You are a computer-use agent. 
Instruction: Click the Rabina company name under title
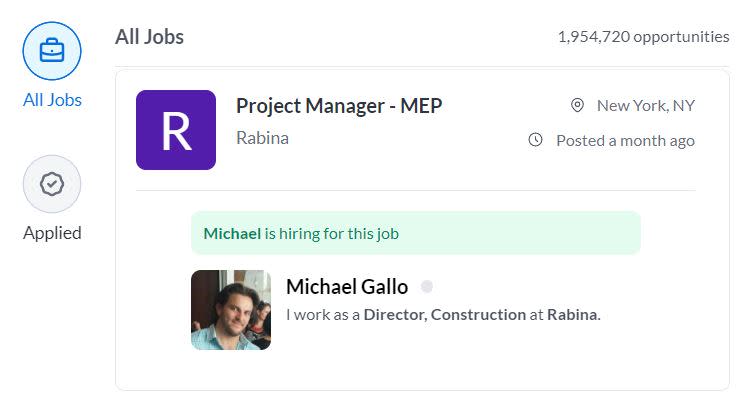click(x=262, y=138)
